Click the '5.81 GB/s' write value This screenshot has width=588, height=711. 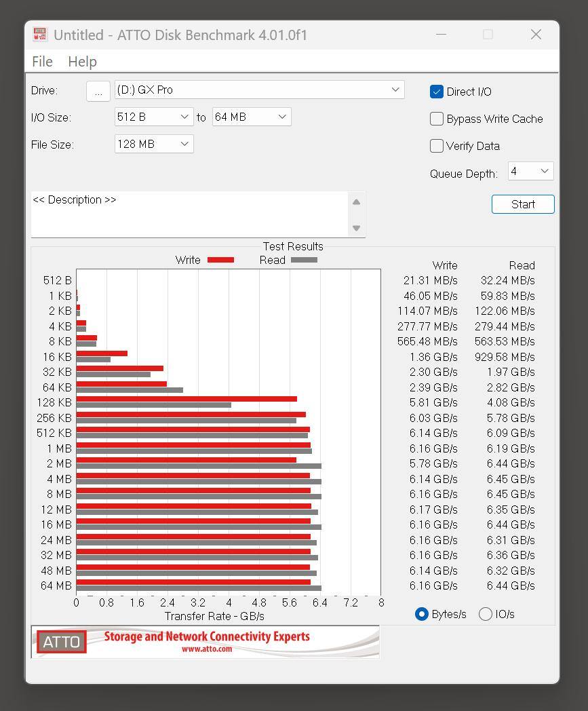(x=433, y=403)
